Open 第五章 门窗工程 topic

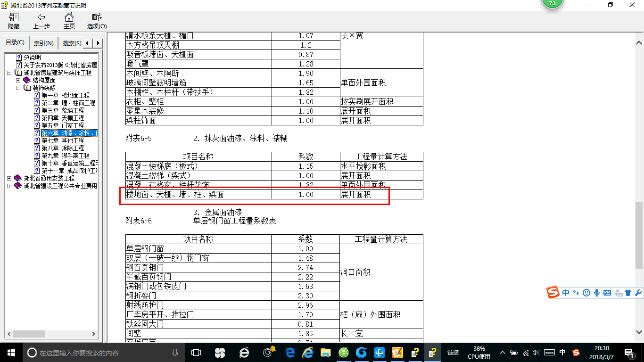coord(63,125)
